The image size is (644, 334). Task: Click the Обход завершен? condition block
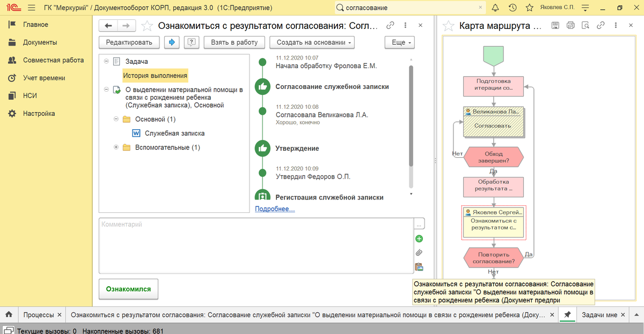point(493,156)
